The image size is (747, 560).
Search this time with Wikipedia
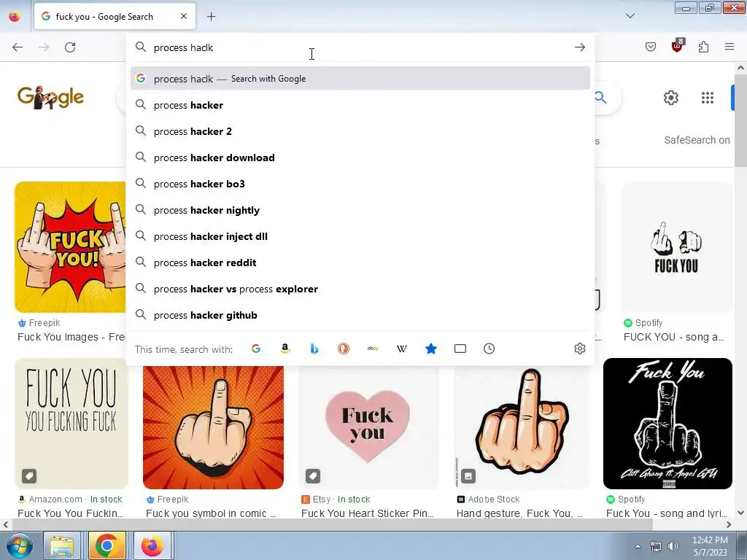tap(402, 349)
